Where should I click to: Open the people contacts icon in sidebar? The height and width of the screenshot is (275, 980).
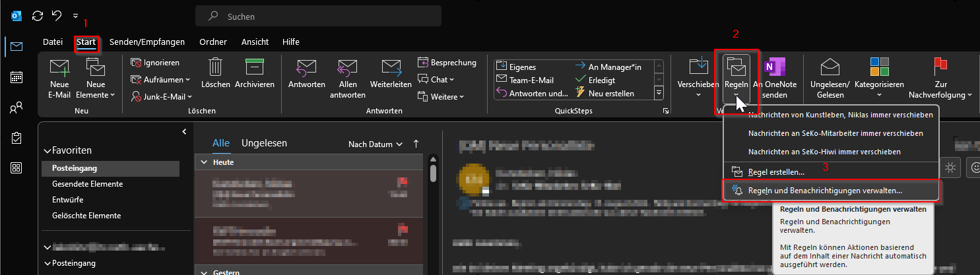[16, 107]
